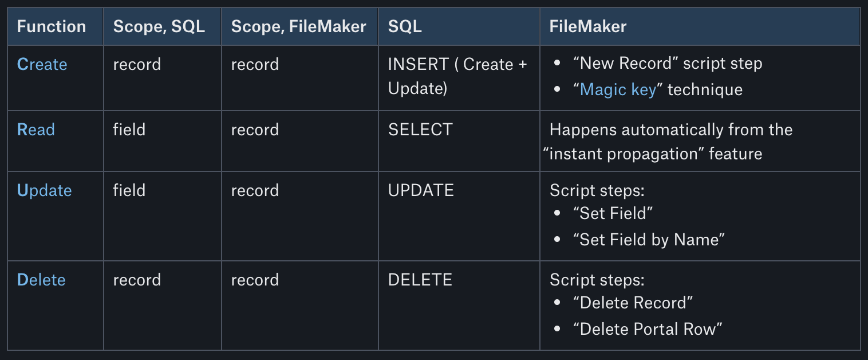Click the SELECT cell text
The width and height of the screenshot is (868, 360).
tap(420, 130)
